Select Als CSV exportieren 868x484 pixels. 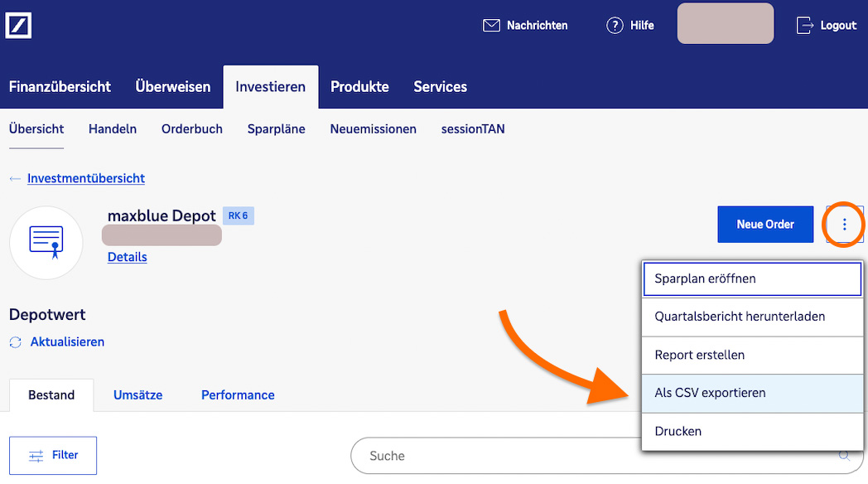(752, 393)
